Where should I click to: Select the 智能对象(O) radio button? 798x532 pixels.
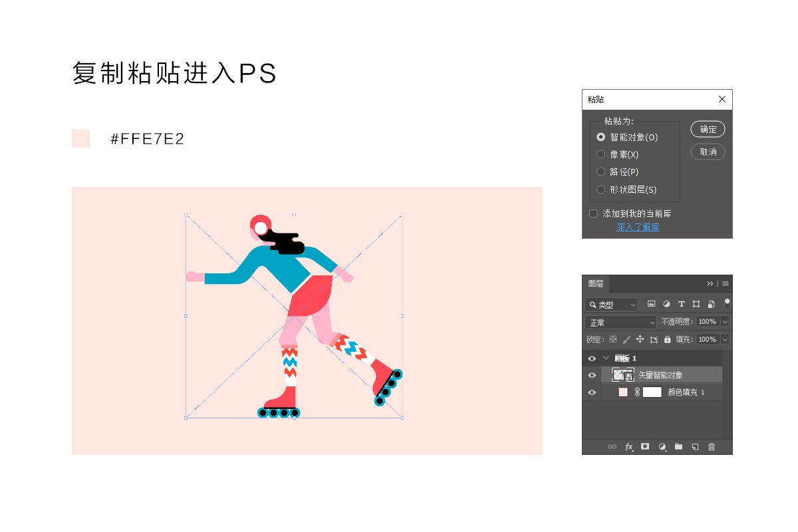coord(600,137)
